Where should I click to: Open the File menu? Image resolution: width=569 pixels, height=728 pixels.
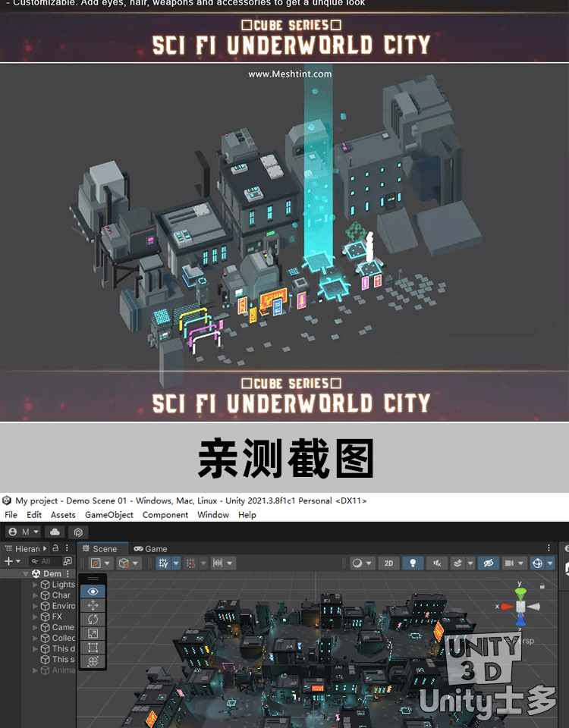pyautogui.click(x=11, y=515)
